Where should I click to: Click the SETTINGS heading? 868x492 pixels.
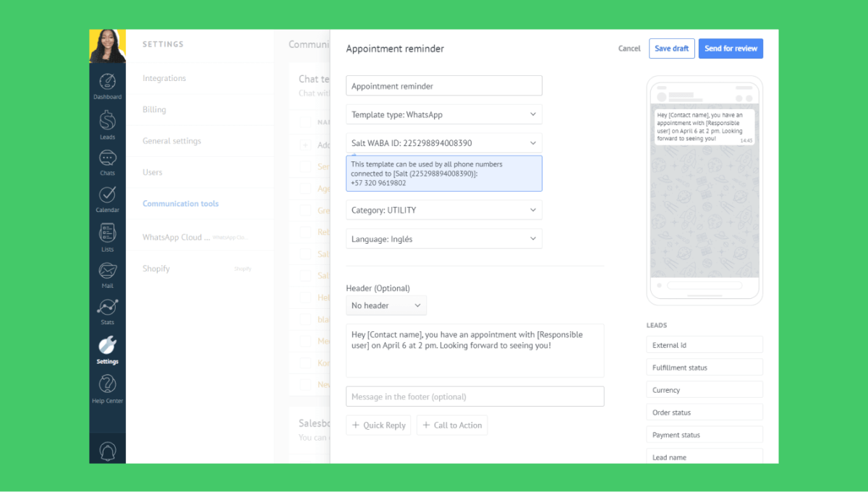pos(163,44)
